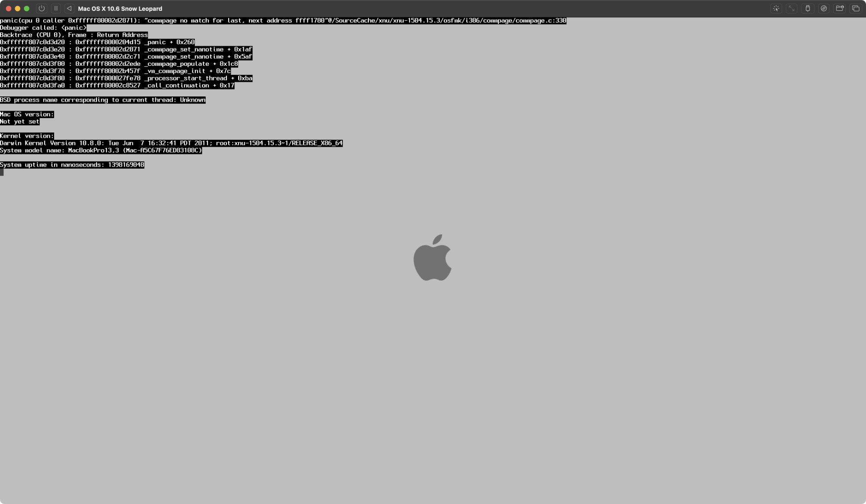Click the '_commpage_set_nanotime + 0x1af' row
The image size is (866, 504).
pyautogui.click(x=126, y=49)
